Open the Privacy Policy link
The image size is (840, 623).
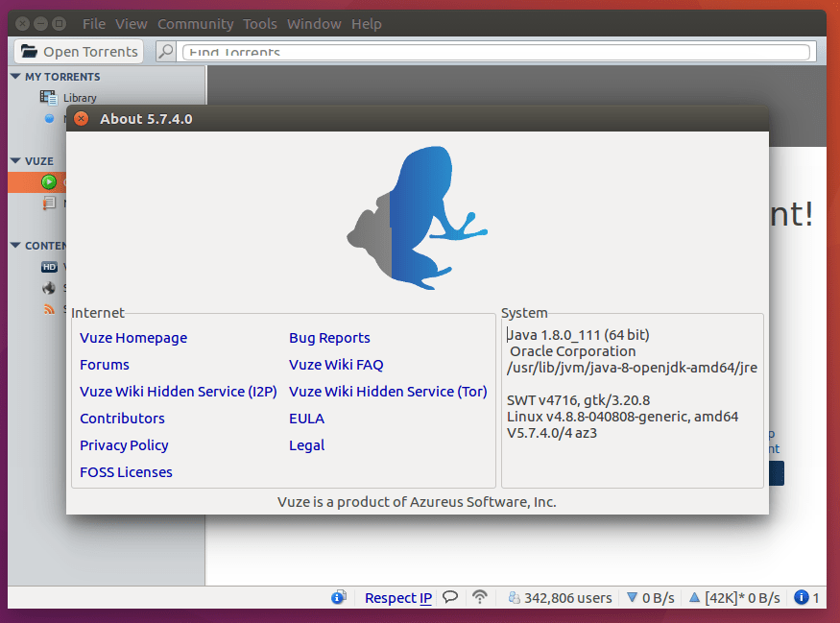124,445
